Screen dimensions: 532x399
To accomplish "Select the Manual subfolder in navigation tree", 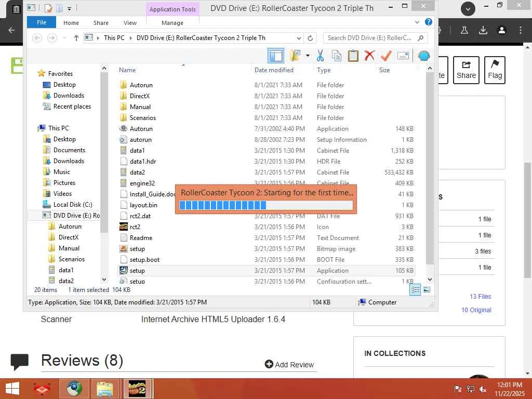I will (x=69, y=248).
